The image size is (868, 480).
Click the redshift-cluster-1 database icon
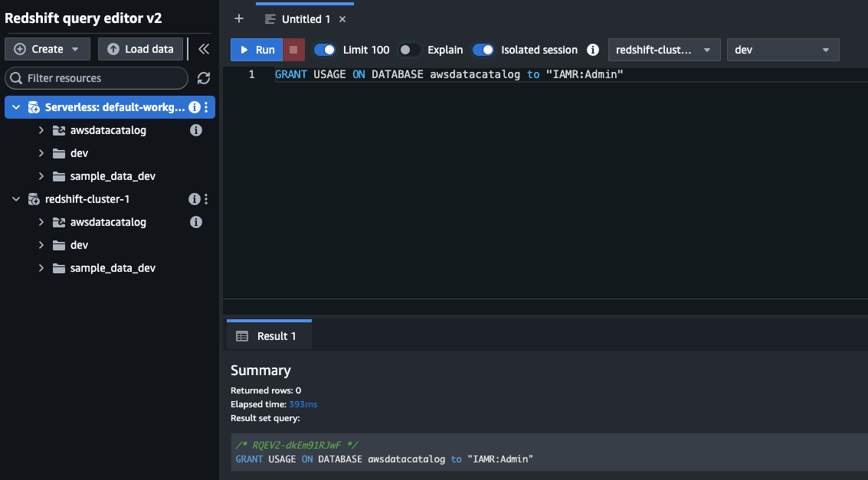point(34,199)
